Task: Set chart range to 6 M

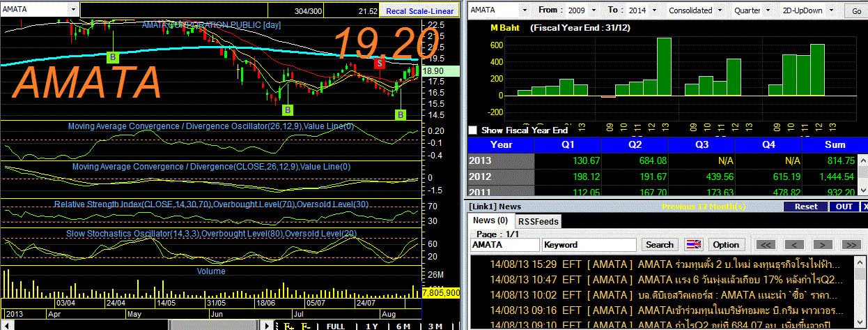Action: (403, 326)
